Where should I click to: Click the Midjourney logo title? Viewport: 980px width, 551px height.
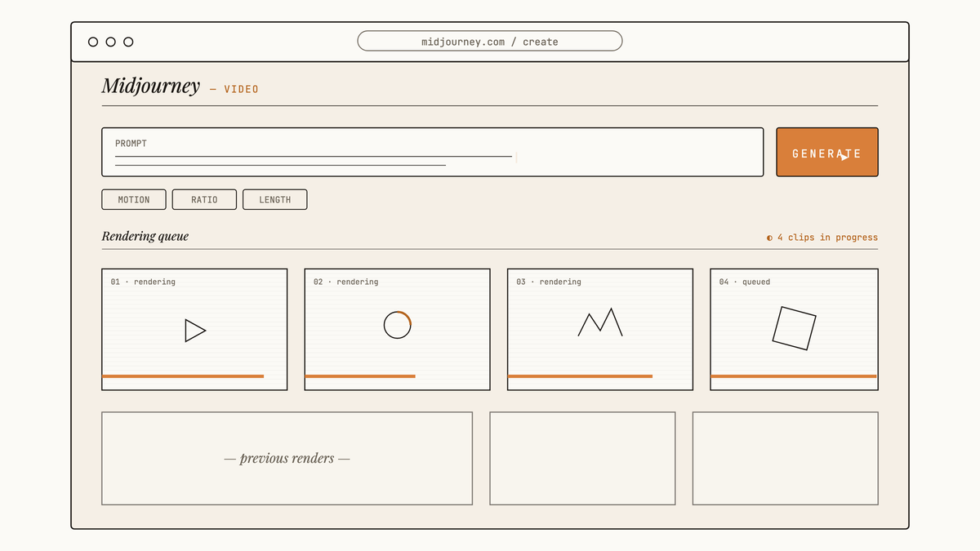pos(150,86)
